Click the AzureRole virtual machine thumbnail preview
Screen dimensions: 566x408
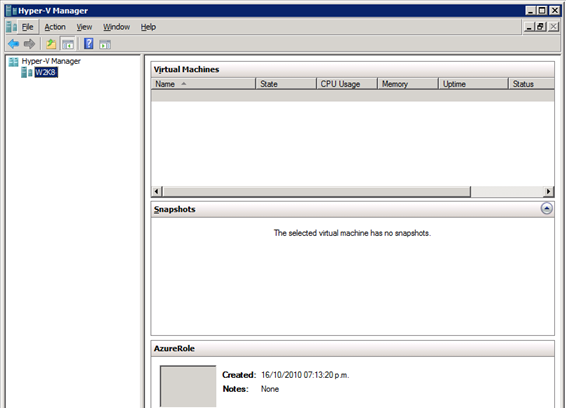pyautogui.click(x=188, y=386)
